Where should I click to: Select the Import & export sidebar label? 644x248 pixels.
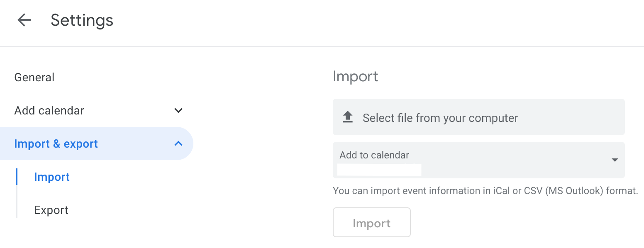point(56,143)
